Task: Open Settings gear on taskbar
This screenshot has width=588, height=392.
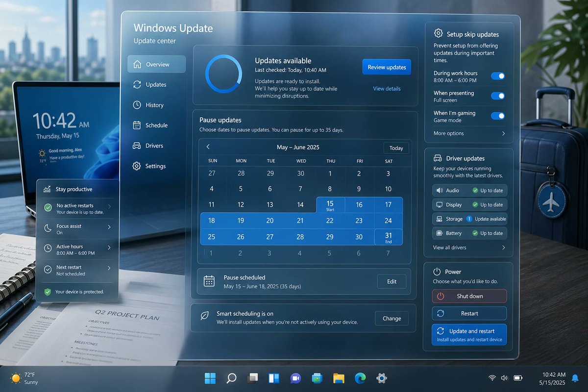Action: click(x=382, y=378)
